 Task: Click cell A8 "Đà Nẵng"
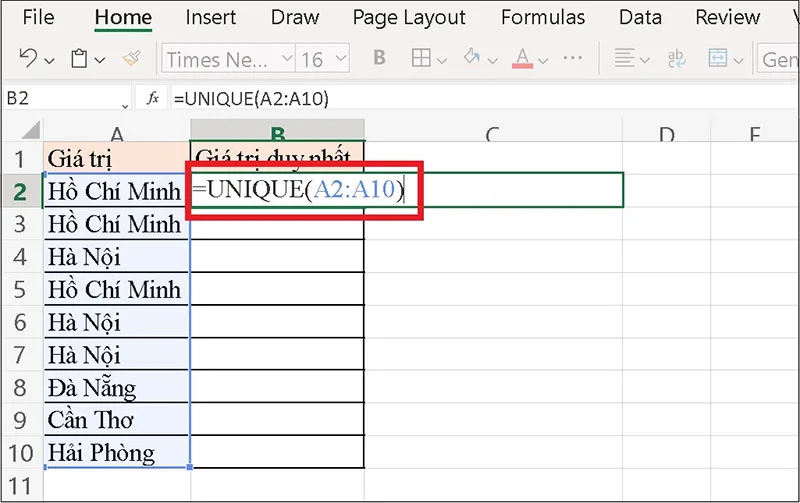coord(117,387)
